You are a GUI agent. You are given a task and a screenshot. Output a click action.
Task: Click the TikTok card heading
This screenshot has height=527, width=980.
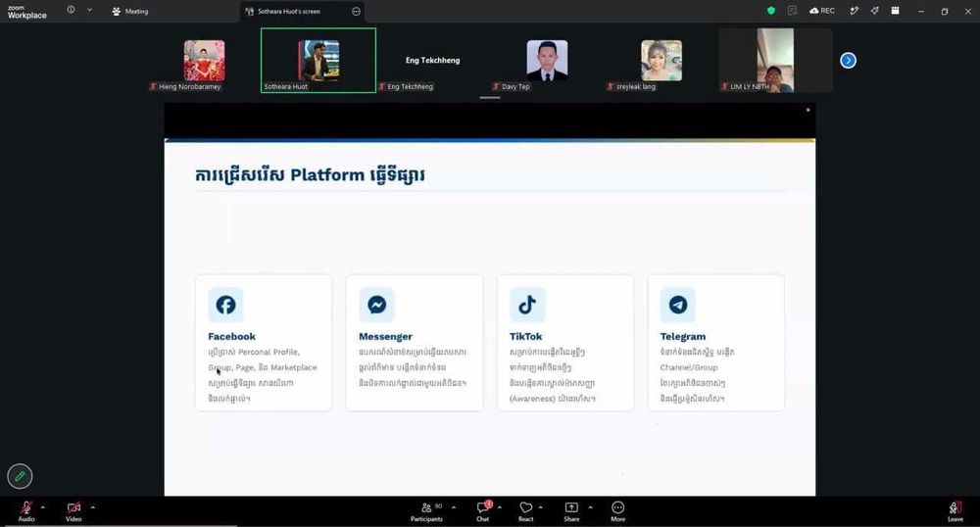pos(525,337)
